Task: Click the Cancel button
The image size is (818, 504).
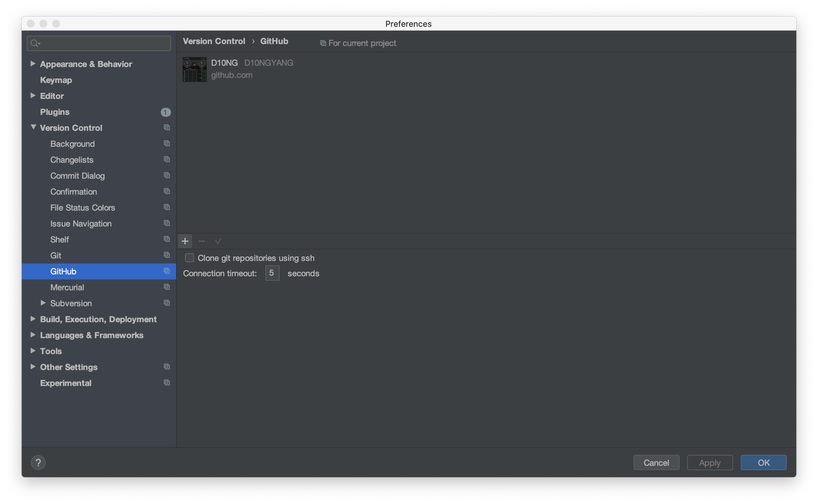Action: coord(656,462)
